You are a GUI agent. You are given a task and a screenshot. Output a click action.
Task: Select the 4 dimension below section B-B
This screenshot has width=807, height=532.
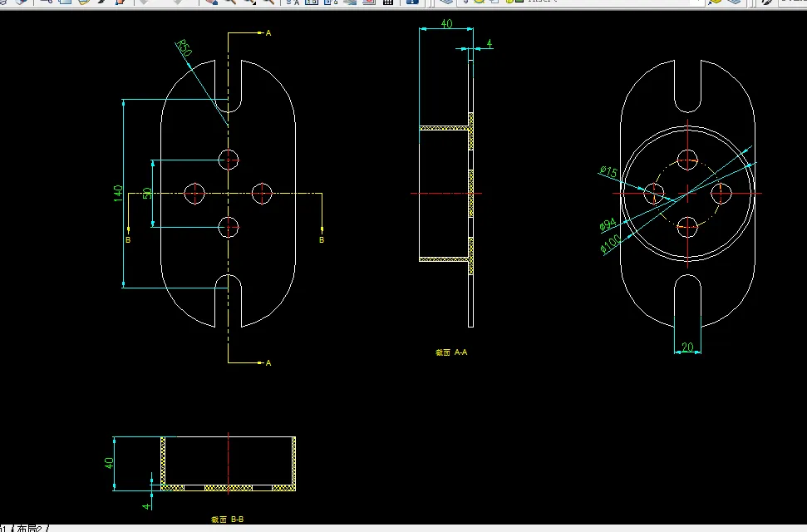[x=146, y=505]
